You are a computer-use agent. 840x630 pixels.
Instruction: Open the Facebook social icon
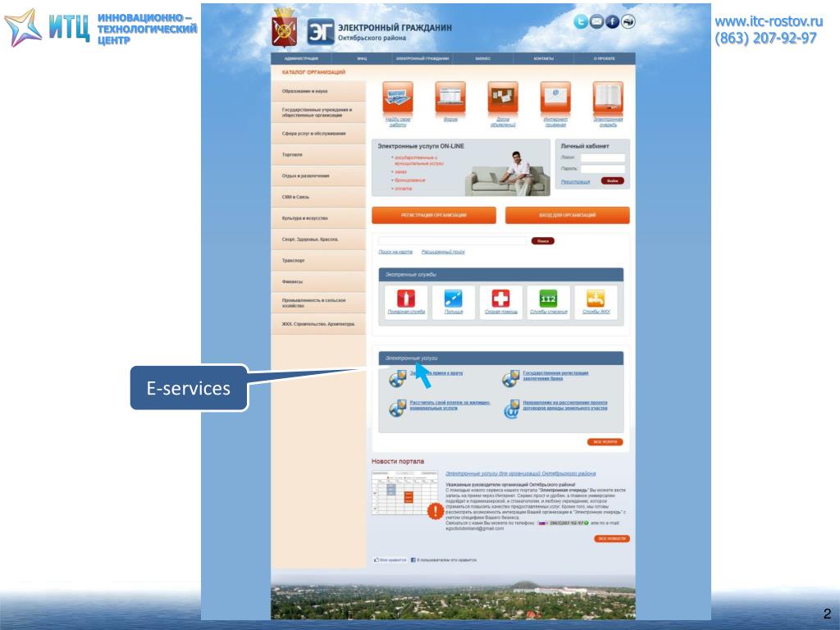click(x=612, y=21)
